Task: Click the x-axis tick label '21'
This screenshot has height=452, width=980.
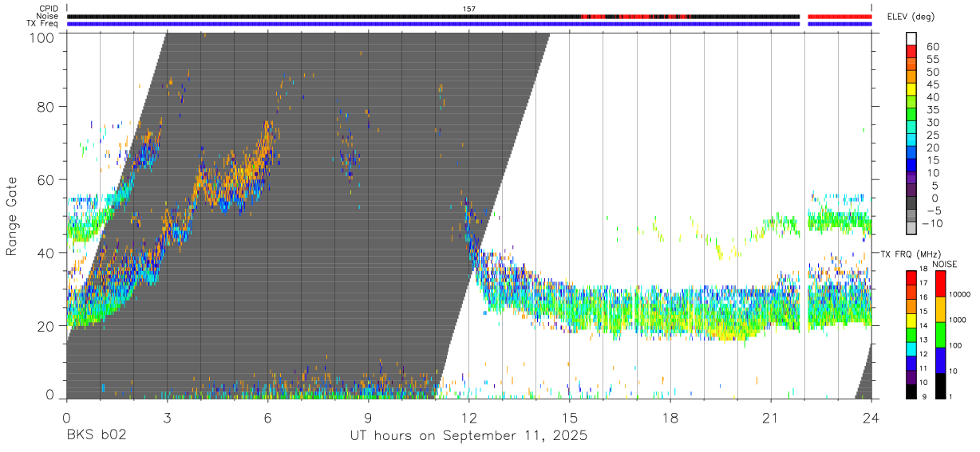Action: pyautogui.click(x=770, y=418)
